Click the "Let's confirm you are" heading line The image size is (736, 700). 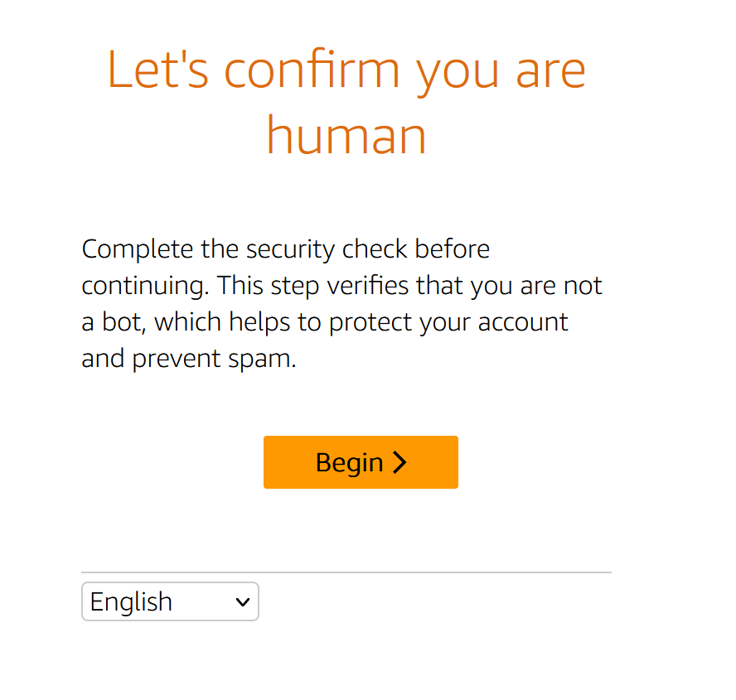(346, 70)
